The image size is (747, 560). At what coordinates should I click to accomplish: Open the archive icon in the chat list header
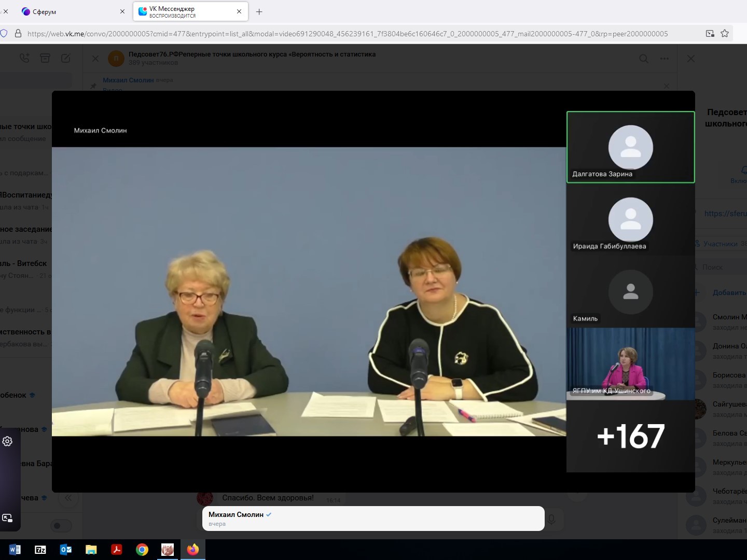click(45, 58)
